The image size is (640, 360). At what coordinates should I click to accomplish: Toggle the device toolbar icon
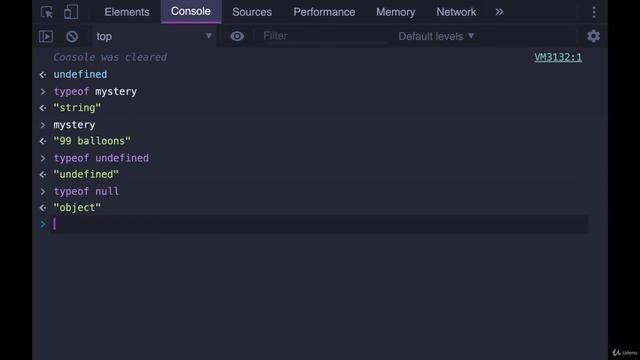71,12
